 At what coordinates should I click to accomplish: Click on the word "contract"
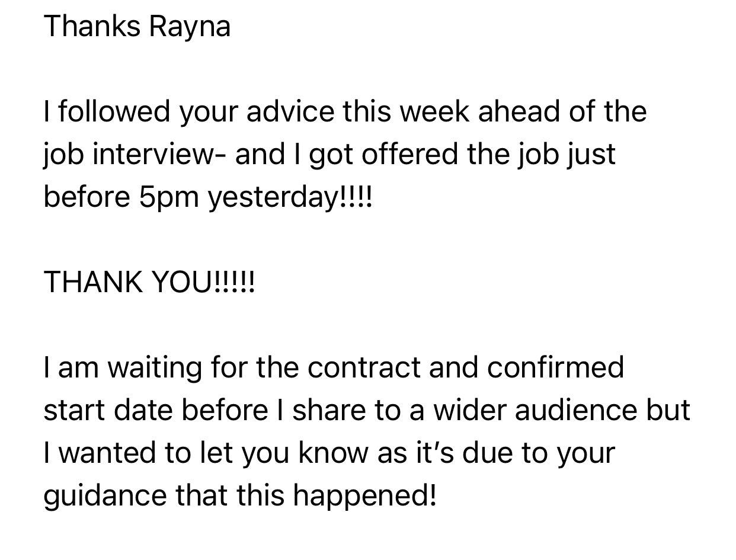tap(364, 367)
